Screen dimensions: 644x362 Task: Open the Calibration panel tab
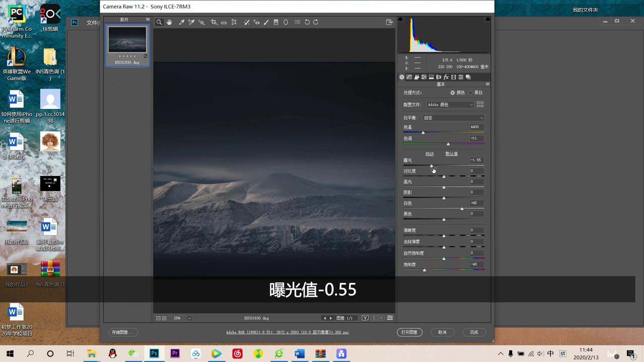click(x=453, y=77)
